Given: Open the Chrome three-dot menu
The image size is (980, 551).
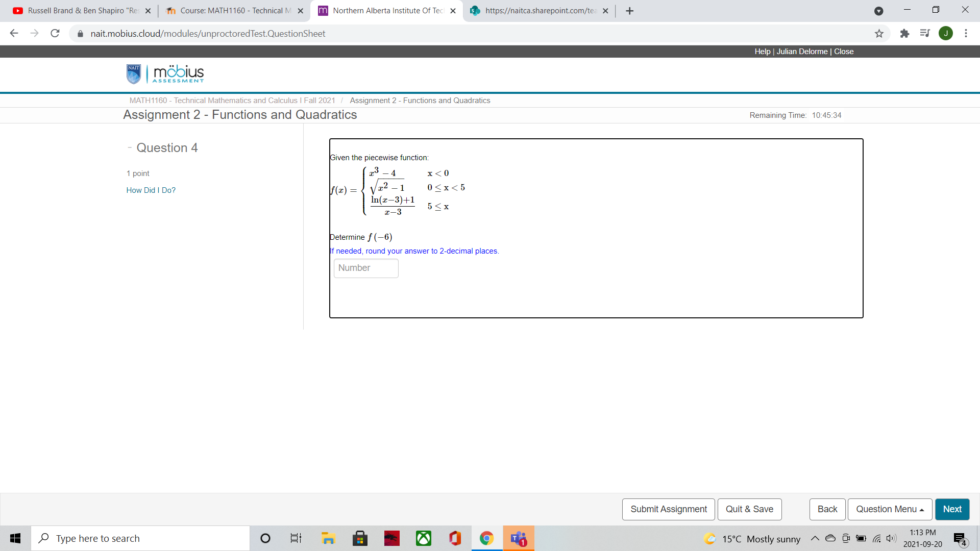Looking at the screenshot, I should [966, 34].
